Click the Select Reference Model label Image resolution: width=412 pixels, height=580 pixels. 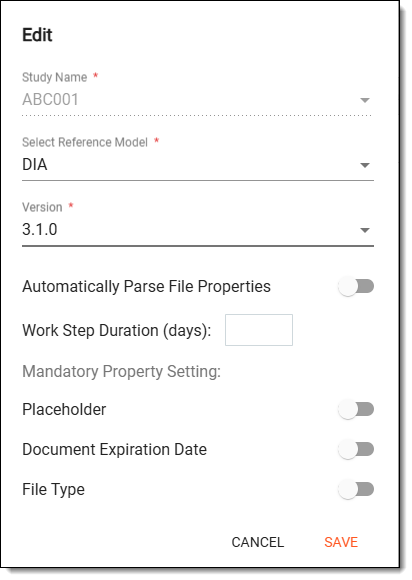[x=85, y=142]
